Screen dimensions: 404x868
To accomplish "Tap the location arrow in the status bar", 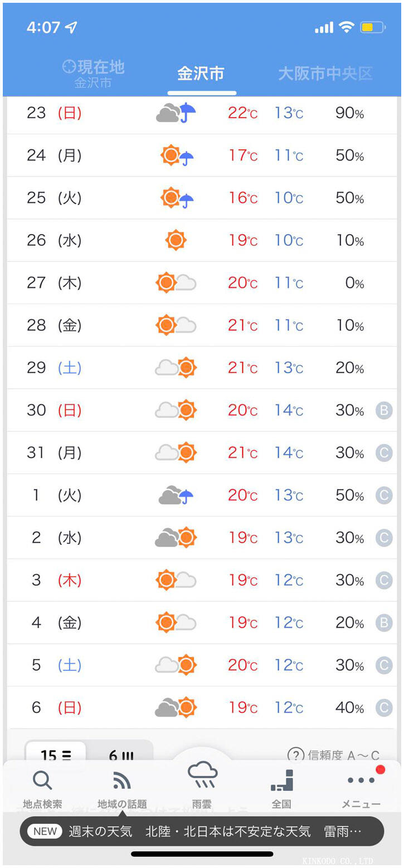I will [71, 27].
